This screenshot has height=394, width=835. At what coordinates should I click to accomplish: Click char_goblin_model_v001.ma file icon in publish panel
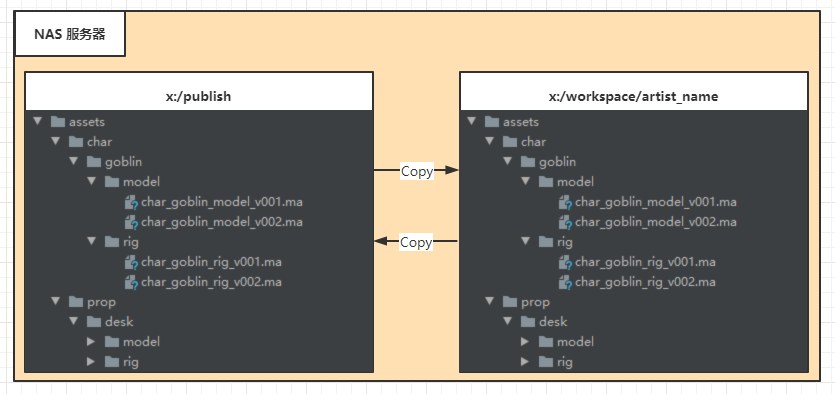pyautogui.click(x=132, y=202)
